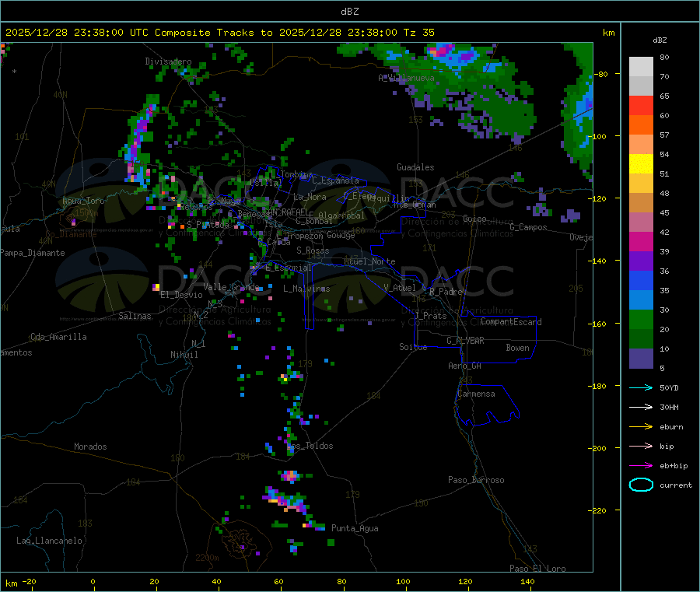Click the 'L_Malvinas' map label
This screenshot has width=700, height=592.
tap(306, 289)
